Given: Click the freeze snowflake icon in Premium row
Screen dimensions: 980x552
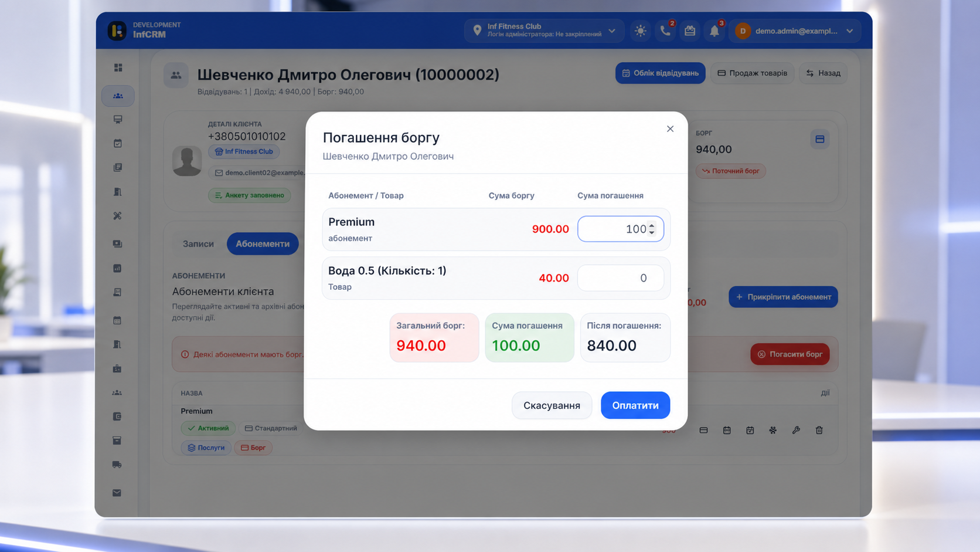Looking at the screenshot, I should (x=773, y=430).
